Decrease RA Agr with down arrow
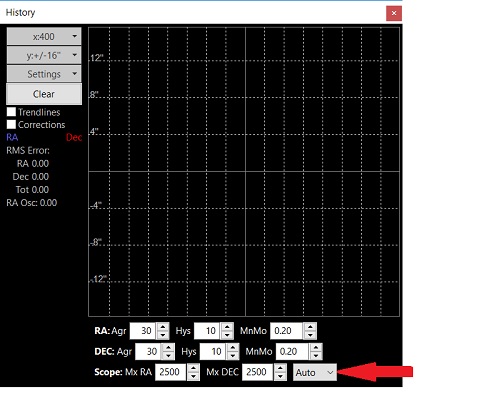Screen dimensions: 500x399 pyautogui.click(x=163, y=335)
